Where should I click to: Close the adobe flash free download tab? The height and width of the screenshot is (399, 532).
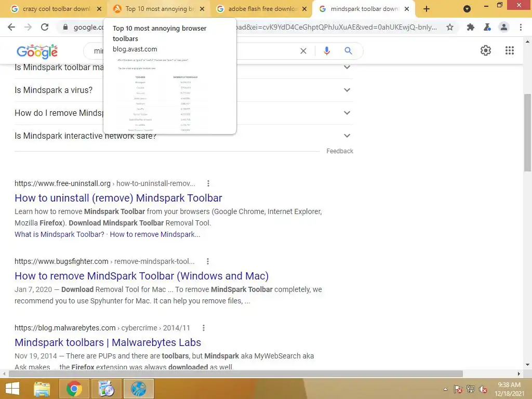(304, 9)
